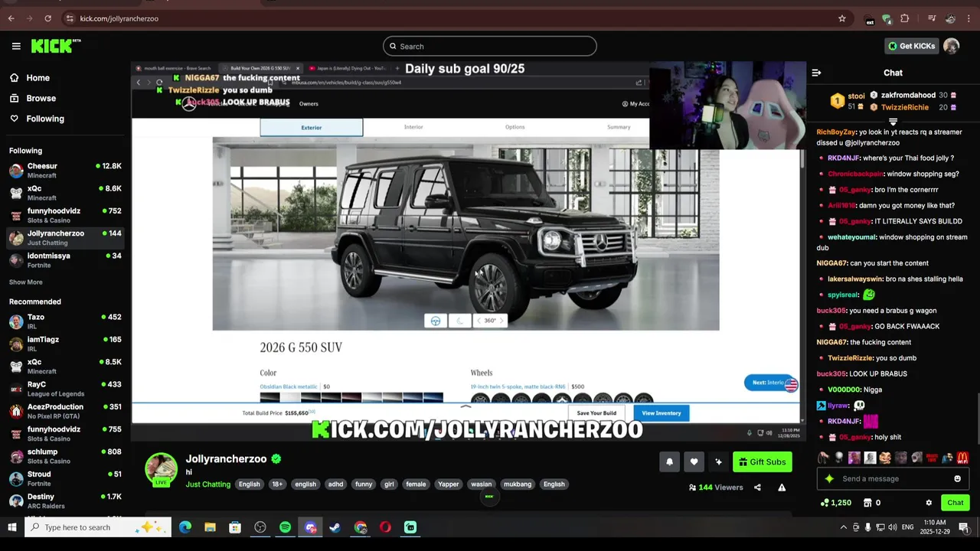Open the Just Chatting category link

click(207, 484)
